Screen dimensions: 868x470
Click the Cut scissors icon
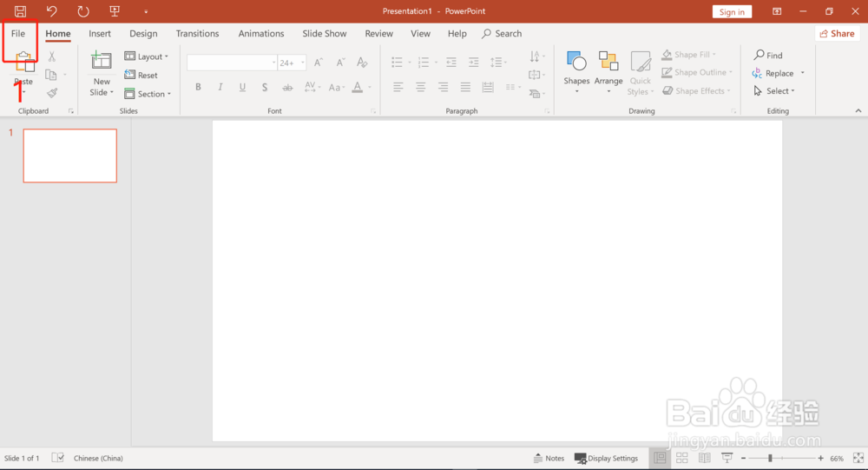click(x=51, y=56)
